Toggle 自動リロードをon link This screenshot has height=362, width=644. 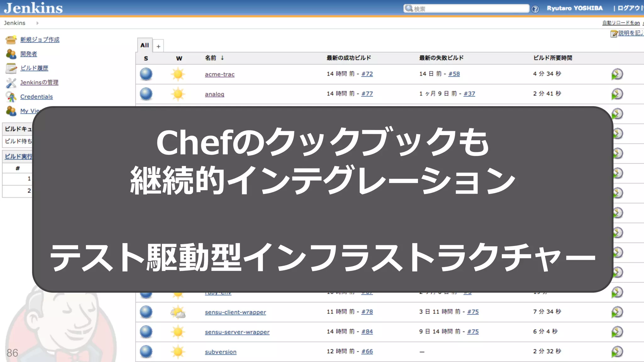621,23
